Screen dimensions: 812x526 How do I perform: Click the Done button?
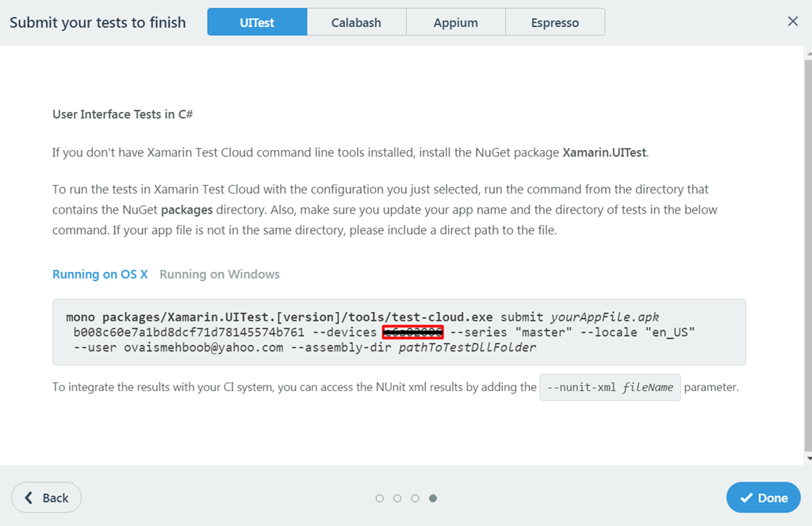(763, 497)
